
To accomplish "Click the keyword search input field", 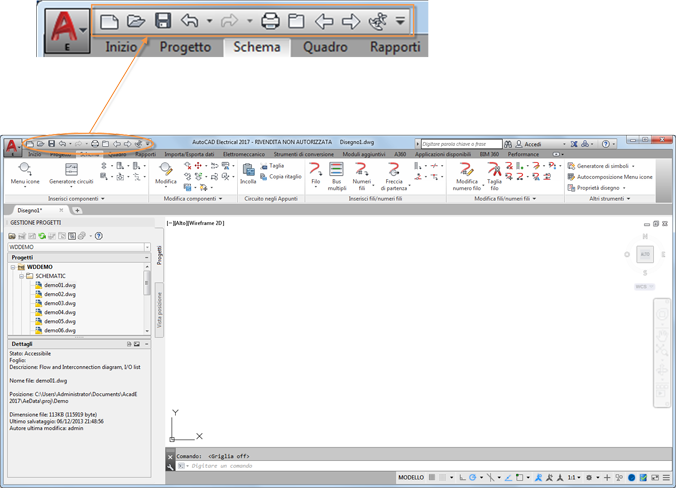I will click(x=461, y=144).
